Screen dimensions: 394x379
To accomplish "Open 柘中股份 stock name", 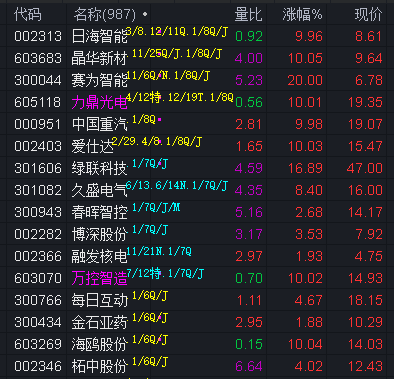I will 100,366.
